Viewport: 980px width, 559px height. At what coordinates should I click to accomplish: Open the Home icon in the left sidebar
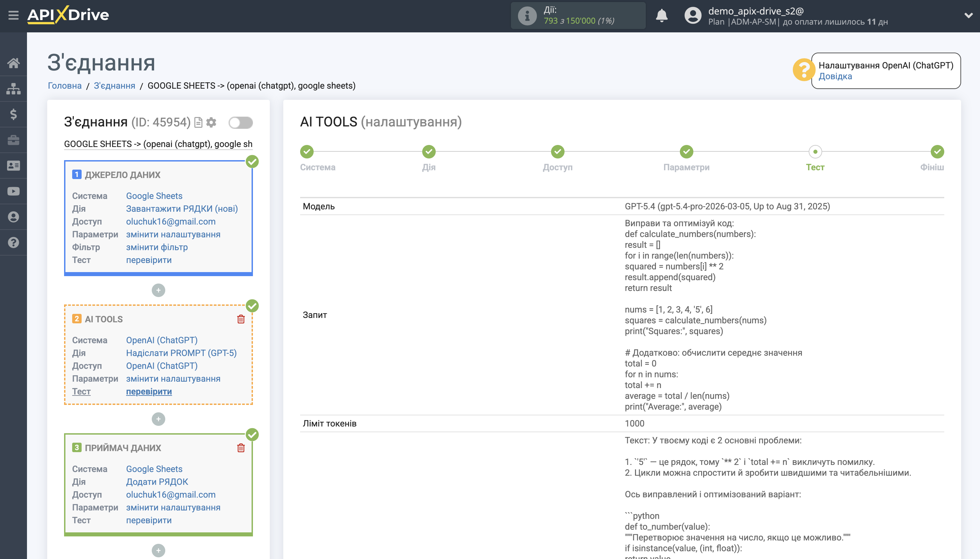click(14, 63)
